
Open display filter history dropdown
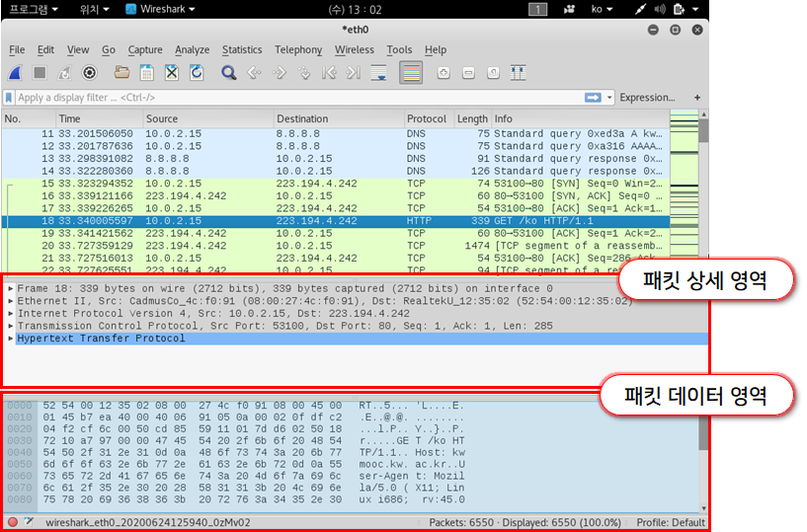(609, 98)
